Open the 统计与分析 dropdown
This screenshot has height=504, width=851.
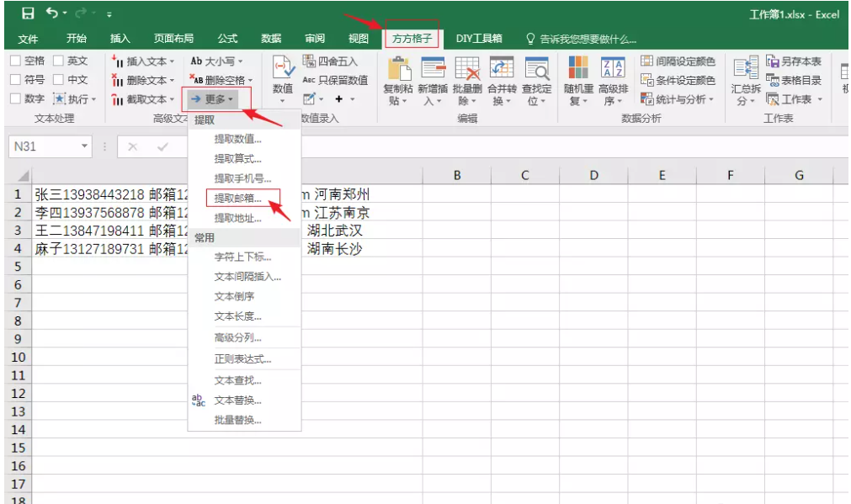(678, 99)
